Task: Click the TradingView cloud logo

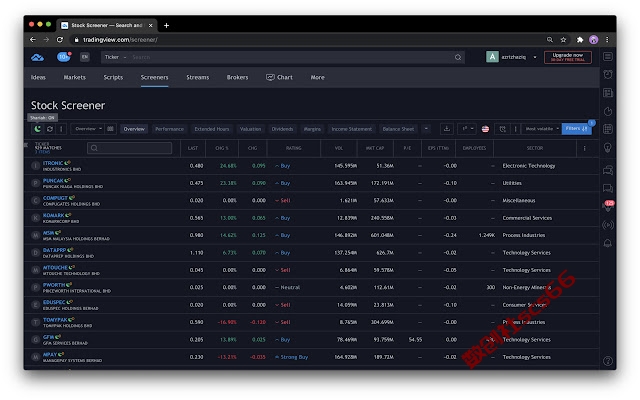Action: 38,58
